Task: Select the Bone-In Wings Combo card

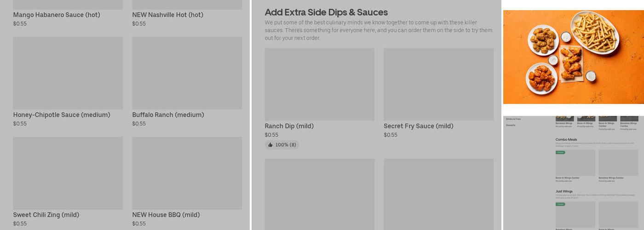Action: (575, 163)
